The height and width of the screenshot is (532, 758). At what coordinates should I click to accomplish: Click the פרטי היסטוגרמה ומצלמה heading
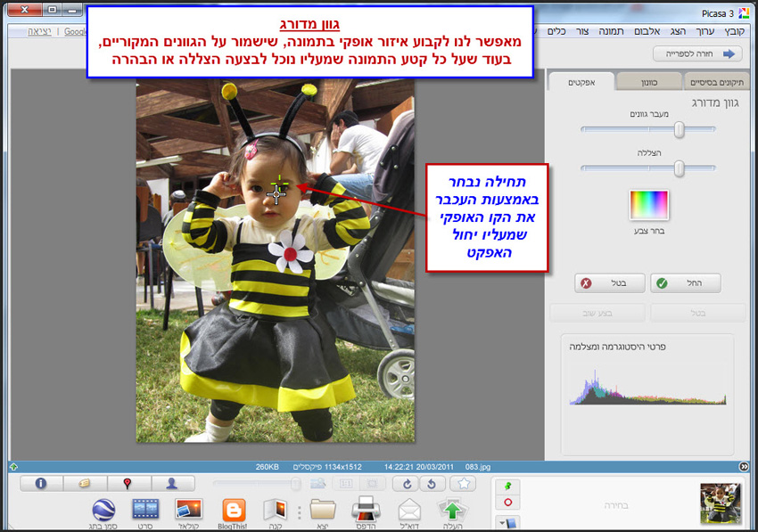point(617,347)
